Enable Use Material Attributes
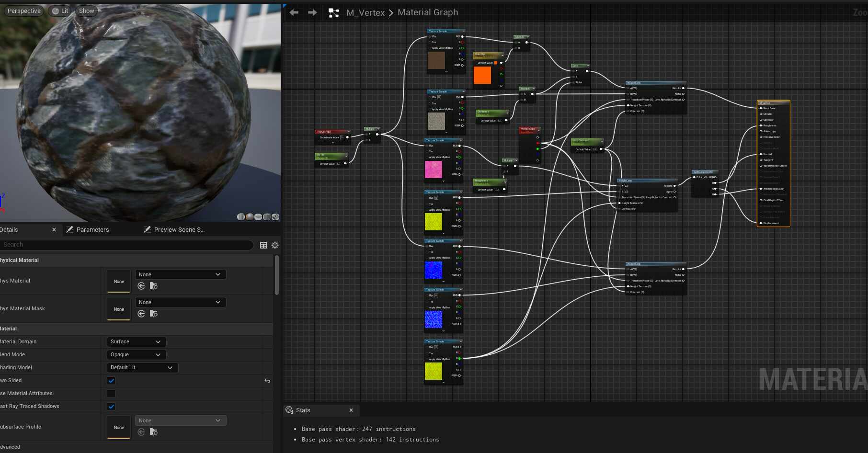The height and width of the screenshot is (453, 868). click(x=111, y=393)
